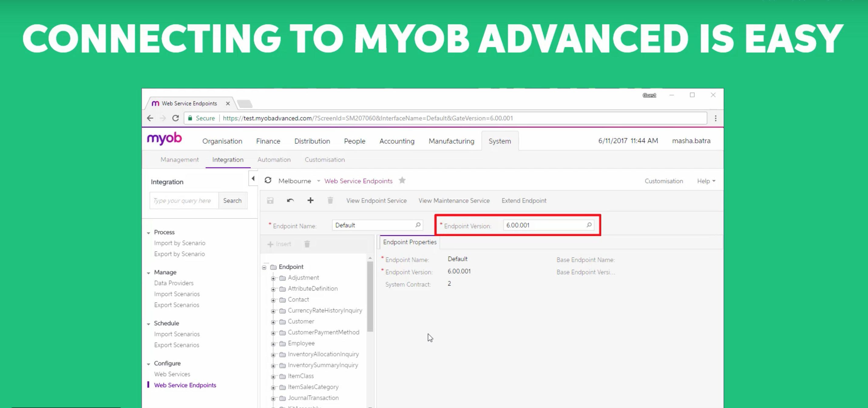This screenshot has height=408, width=868.
Task: Collapse the Integration side panel arrow
Action: tap(253, 178)
